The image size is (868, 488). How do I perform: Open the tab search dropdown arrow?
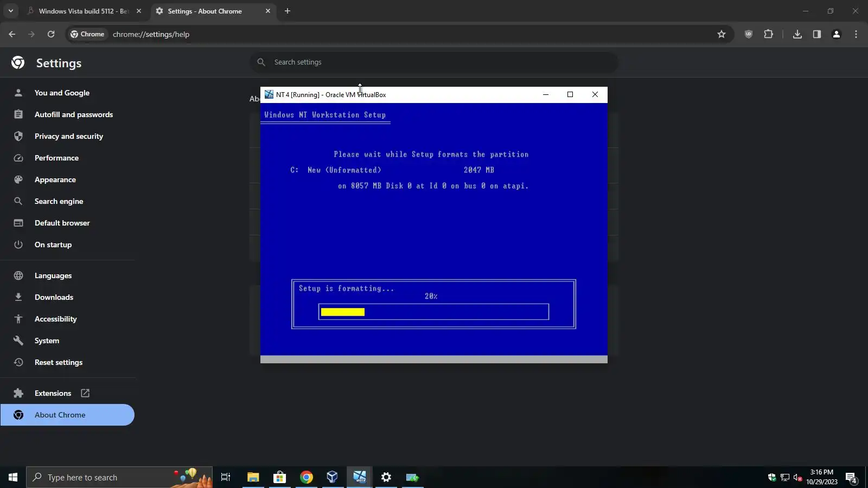(10, 11)
